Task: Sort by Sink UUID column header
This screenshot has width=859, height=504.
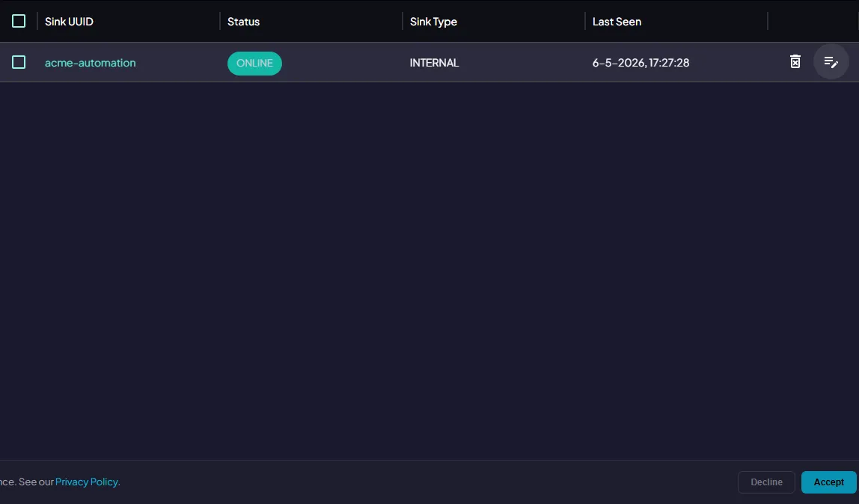Action: [69, 22]
